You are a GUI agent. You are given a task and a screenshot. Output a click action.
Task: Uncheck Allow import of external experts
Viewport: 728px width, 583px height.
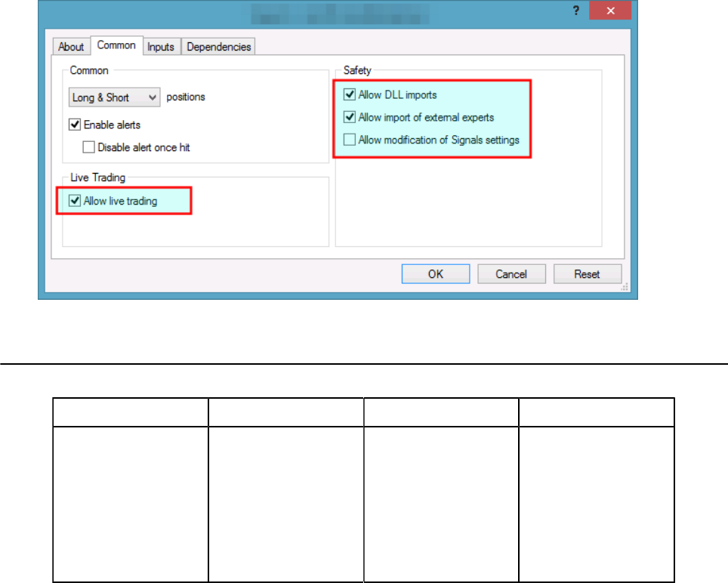click(x=349, y=117)
